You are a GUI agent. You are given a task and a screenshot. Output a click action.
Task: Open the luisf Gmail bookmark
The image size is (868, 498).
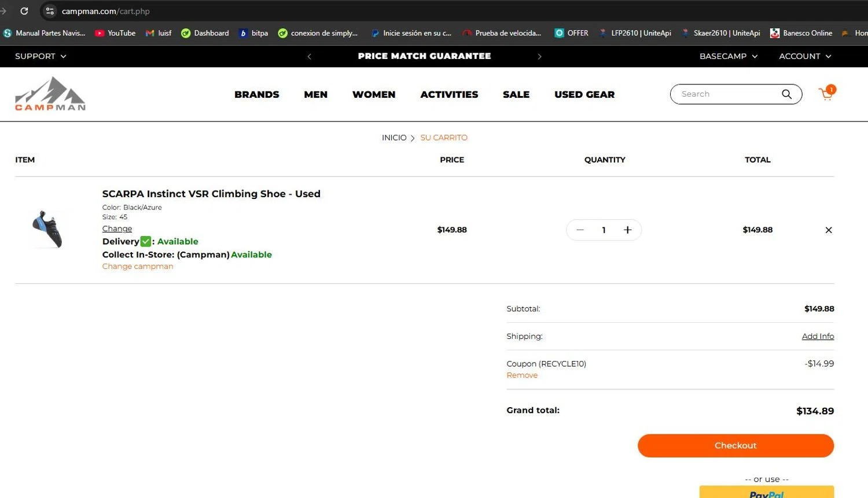point(159,33)
